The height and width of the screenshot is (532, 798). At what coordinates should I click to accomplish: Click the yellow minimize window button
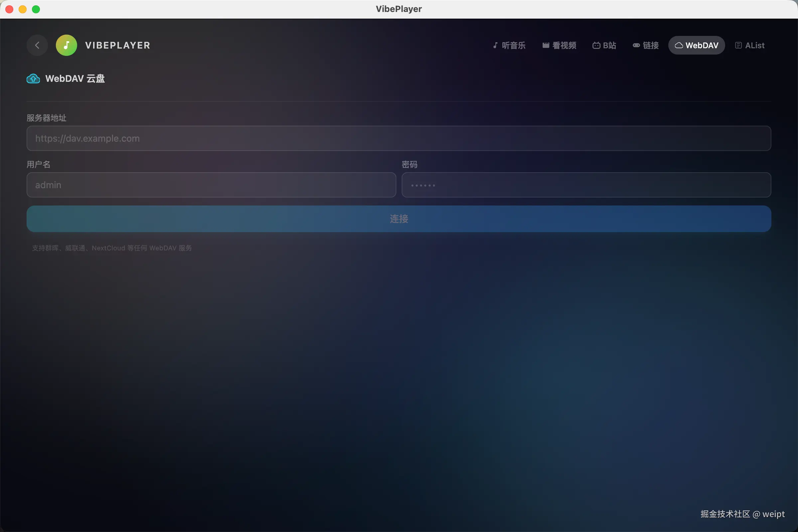(x=23, y=9)
